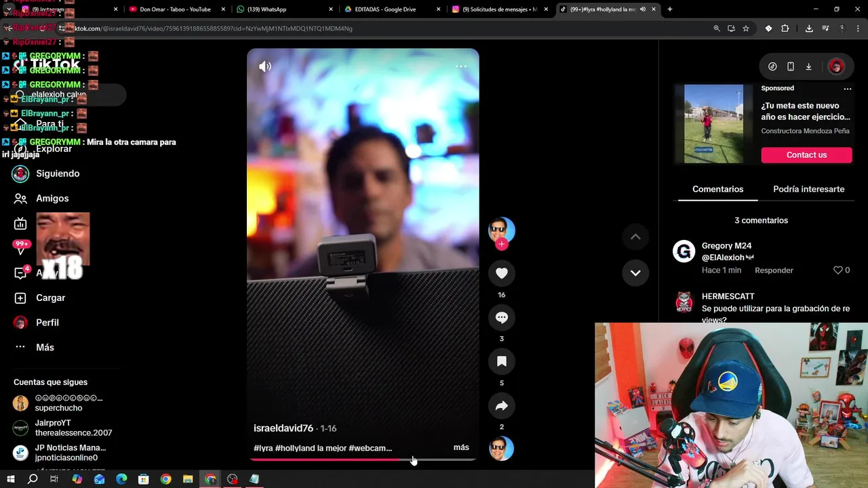
Task: Click the download app icon in TikTok pill
Action: (809, 66)
